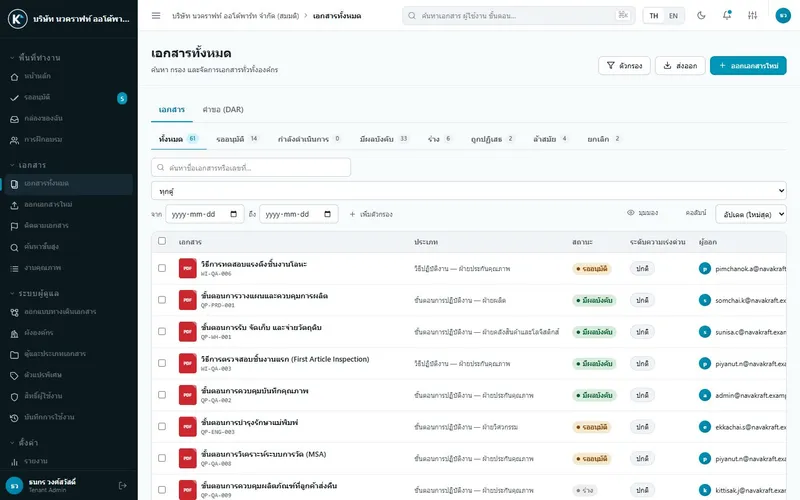Screen dimensions: 800x500
Task: Open PDF icon for document WI-QA-006
Action: 187,268
